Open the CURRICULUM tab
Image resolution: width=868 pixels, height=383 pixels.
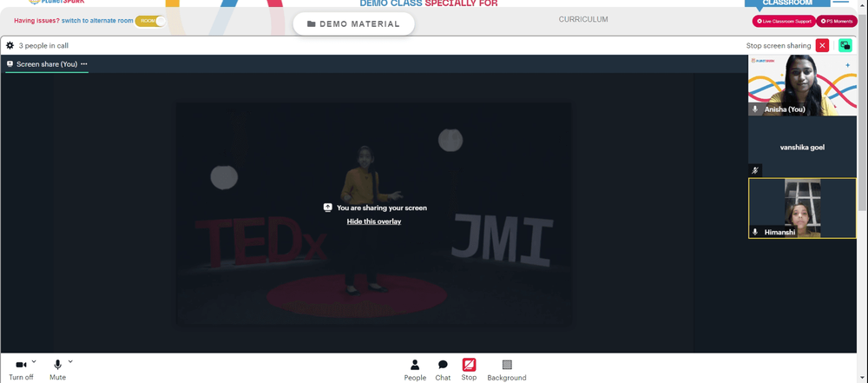tap(583, 19)
